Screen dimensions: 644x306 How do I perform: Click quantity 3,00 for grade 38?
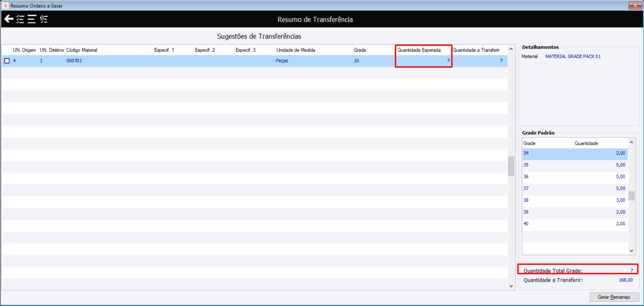621,200
